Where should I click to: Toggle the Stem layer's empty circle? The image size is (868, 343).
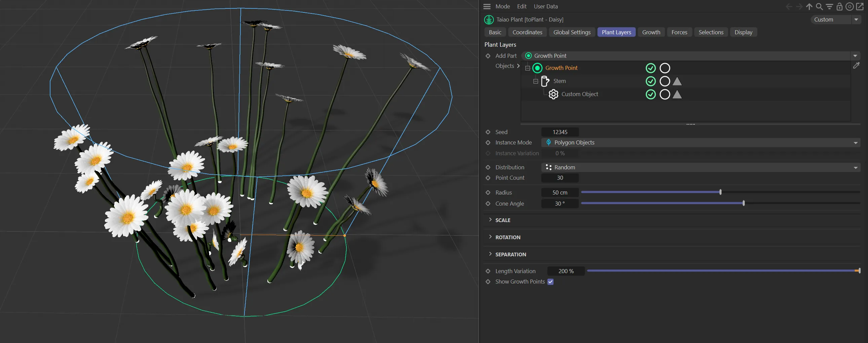click(x=665, y=81)
